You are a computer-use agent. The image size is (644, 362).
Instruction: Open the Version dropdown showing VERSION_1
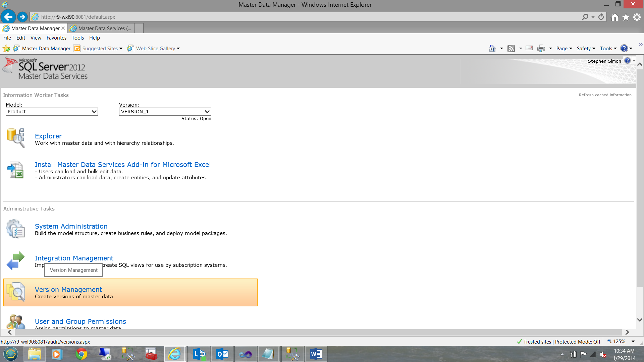pos(165,112)
